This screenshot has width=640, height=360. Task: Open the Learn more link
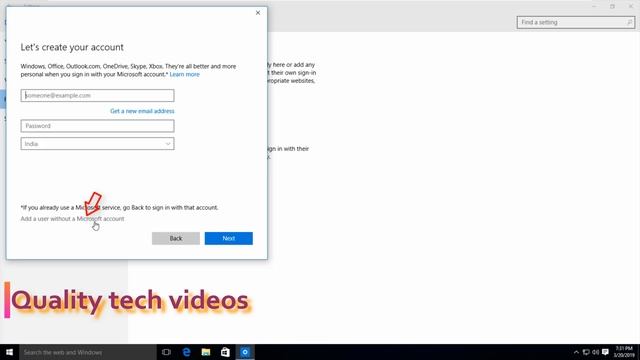pos(184,74)
